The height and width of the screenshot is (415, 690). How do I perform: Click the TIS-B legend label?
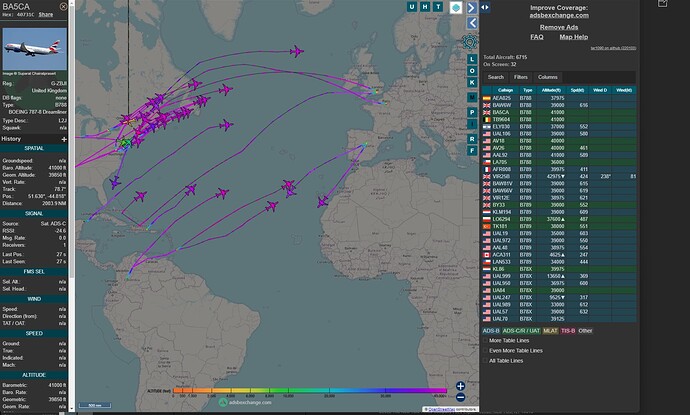click(568, 331)
